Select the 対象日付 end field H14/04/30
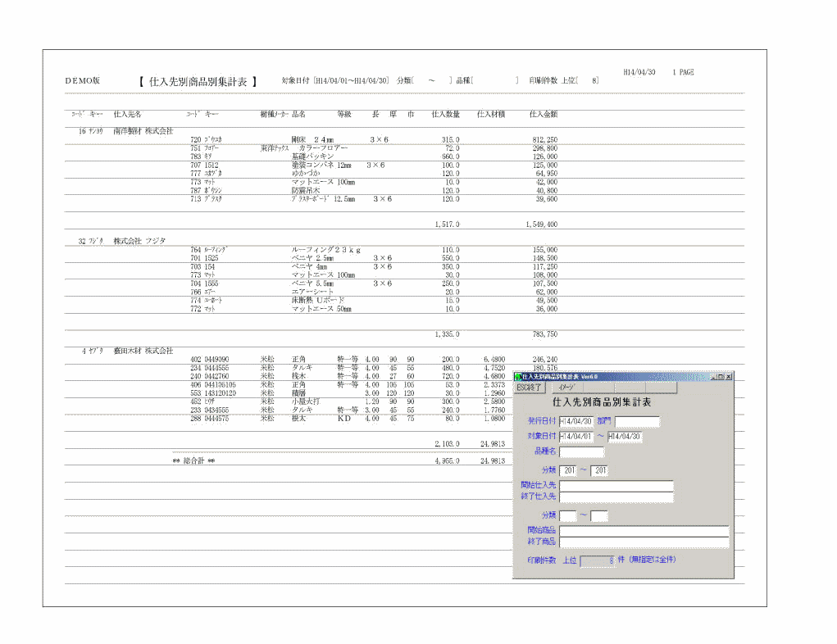The width and height of the screenshot is (837, 644). (625, 437)
